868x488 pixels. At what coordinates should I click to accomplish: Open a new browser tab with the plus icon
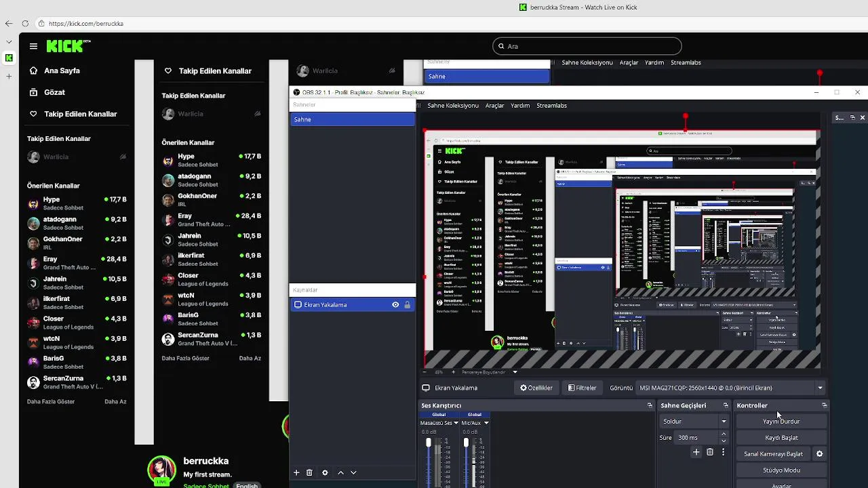click(8, 76)
